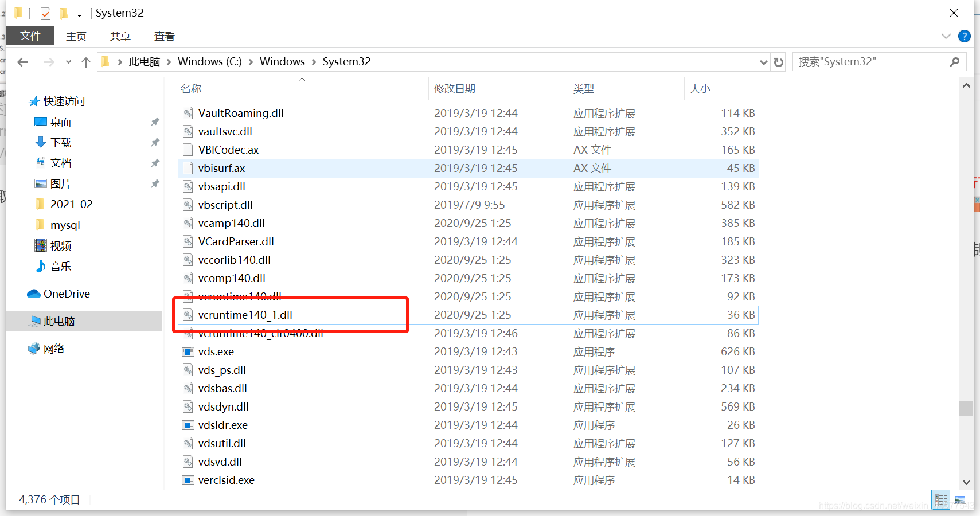Image resolution: width=980 pixels, height=516 pixels.
Task: Click Windows breadcrumb segment
Action: point(282,61)
